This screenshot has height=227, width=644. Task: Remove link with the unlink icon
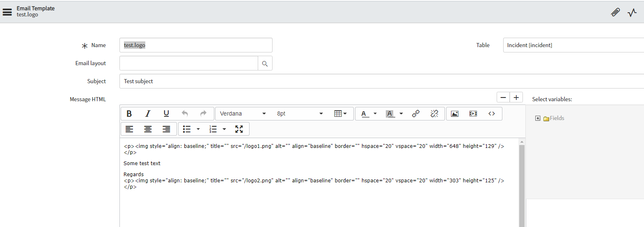434,113
